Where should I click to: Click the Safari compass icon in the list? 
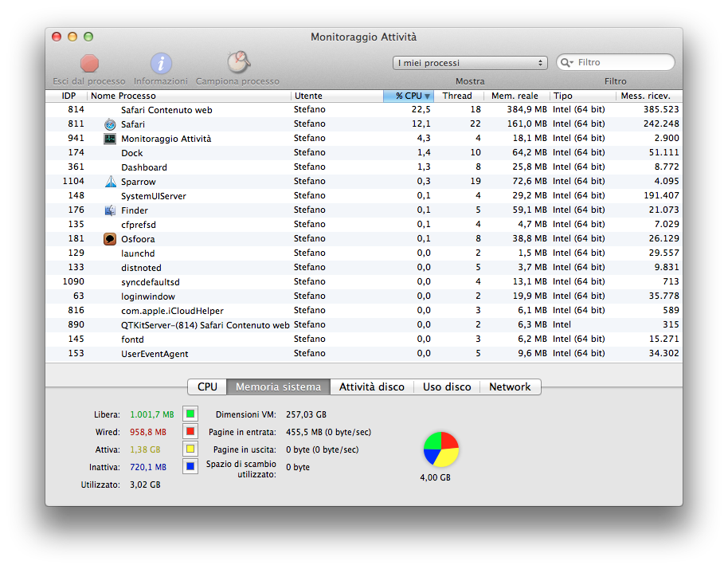coord(110,124)
